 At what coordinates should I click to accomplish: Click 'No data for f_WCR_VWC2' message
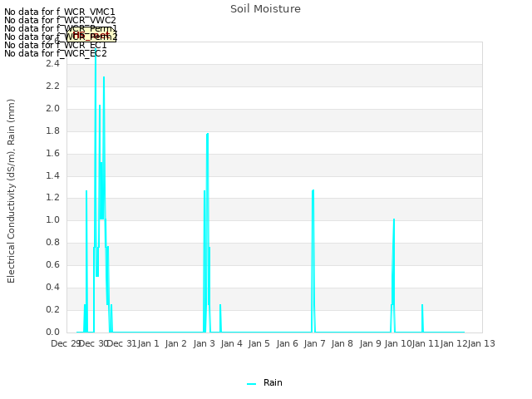[x=60, y=20]
